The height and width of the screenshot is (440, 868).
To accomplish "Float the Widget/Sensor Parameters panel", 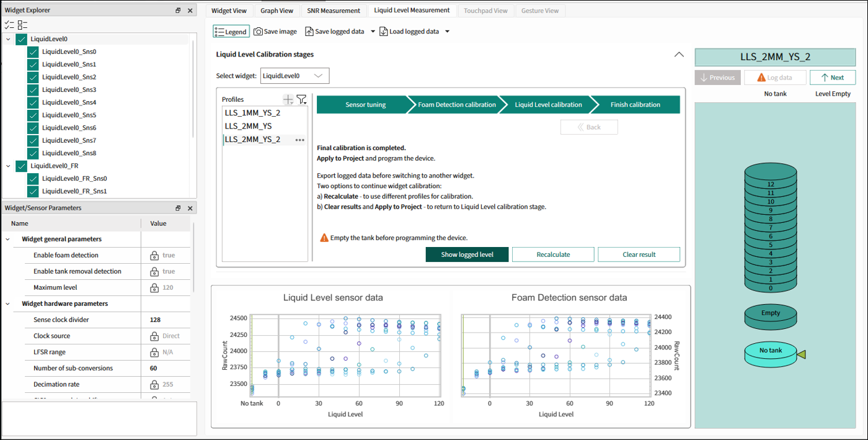I will [x=178, y=208].
